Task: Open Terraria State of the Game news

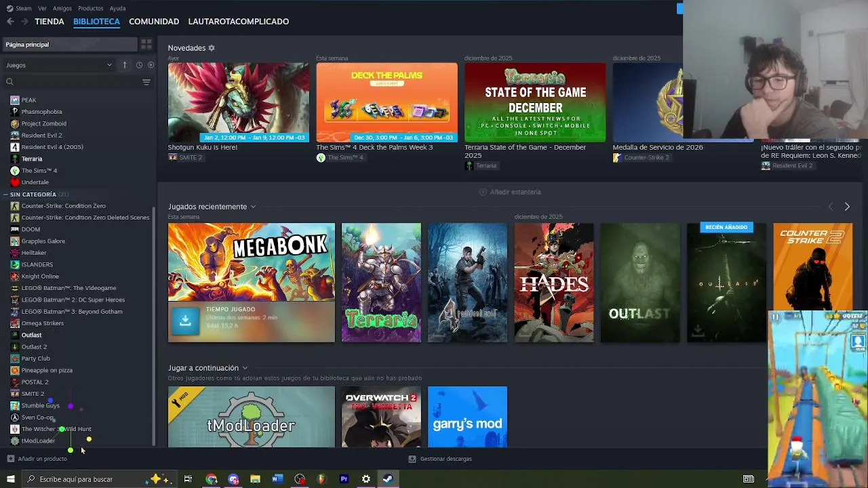Action: coord(535,102)
